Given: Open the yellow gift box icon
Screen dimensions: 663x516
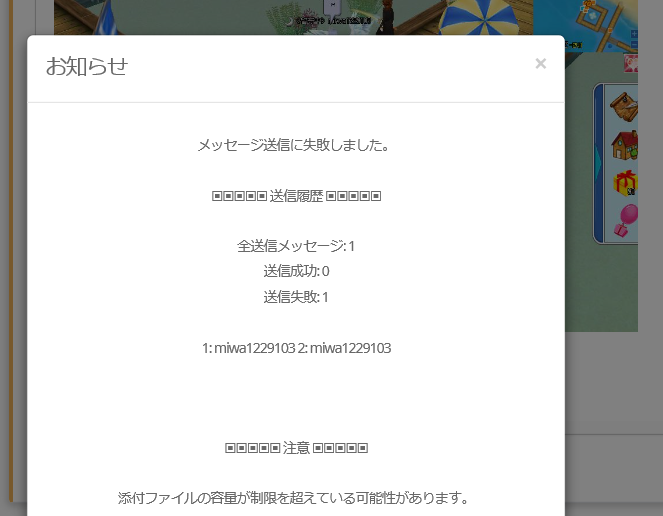Looking at the screenshot, I should click(x=626, y=183).
